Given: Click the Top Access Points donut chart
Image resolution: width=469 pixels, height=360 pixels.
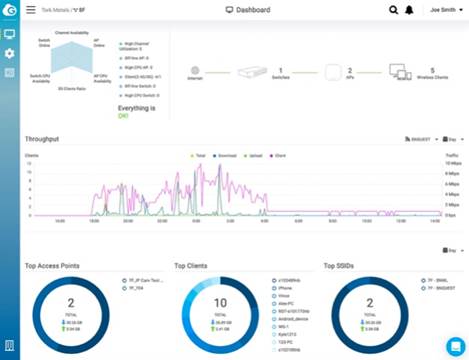Looking at the screenshot, I should click(x=71, y=315).
